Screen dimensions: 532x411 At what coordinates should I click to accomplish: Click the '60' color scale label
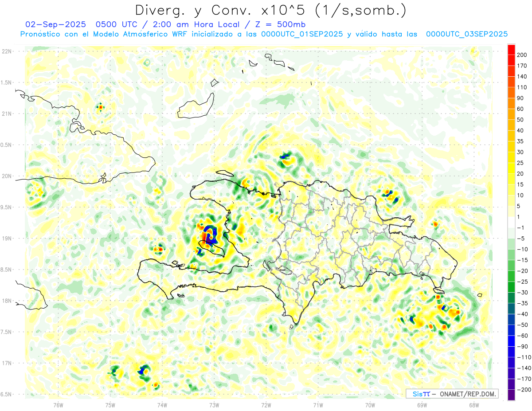point(521,109)
